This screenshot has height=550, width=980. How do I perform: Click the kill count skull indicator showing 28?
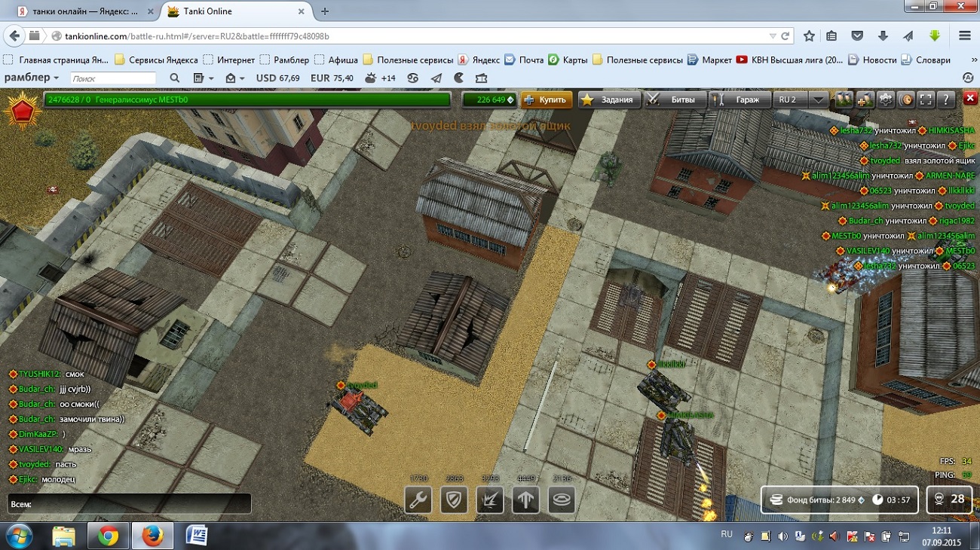pyautogui.click(x=950, y=500)
